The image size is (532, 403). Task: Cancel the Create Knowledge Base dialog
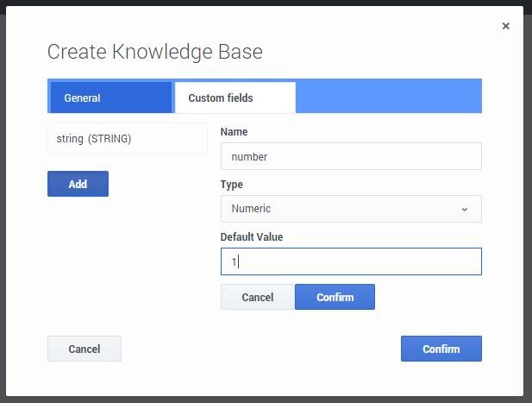click(x=84, y=349)
